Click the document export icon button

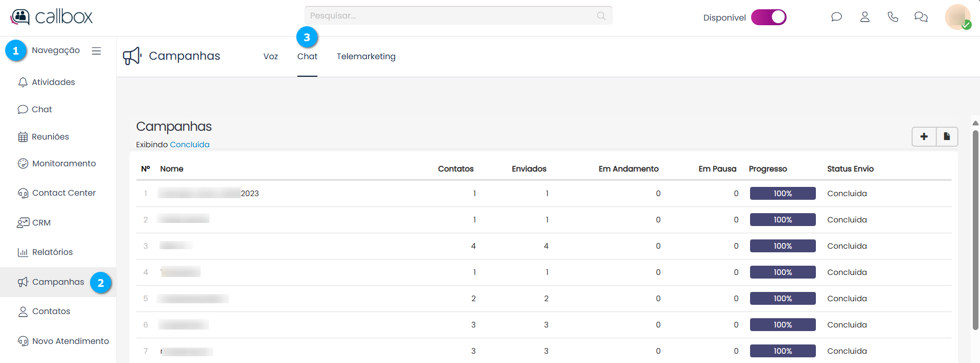click(x=947, y=136)
